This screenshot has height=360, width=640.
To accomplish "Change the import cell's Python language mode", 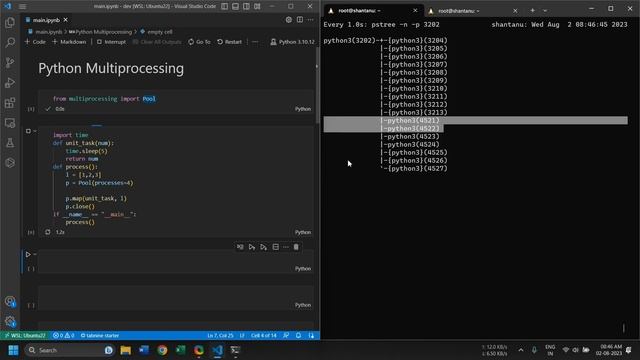I will pos(302,109).
